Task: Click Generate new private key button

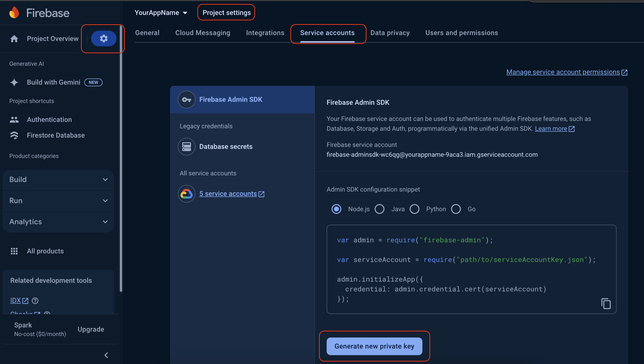Action: pyautogui.click(x=374, y=346)
